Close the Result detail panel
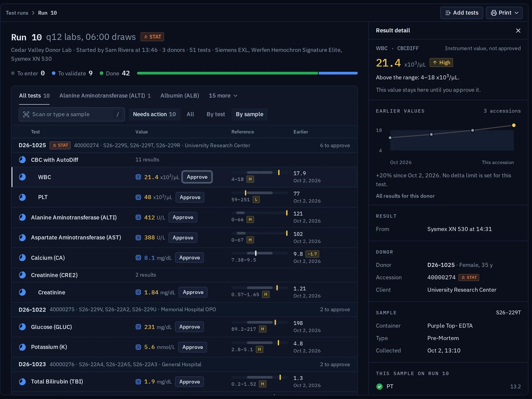Image resolution: width=532 pixels, height=399 pixels. pos(518,31)
